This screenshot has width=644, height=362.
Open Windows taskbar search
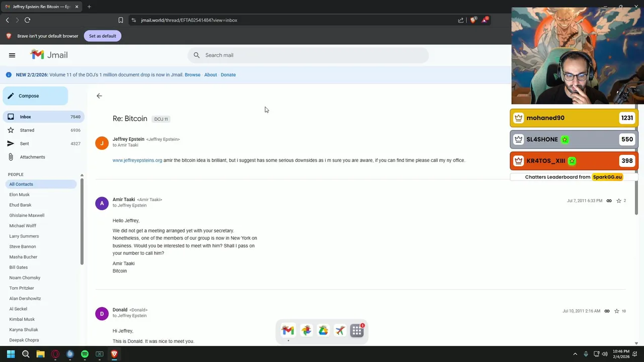[x=26, y=354]
